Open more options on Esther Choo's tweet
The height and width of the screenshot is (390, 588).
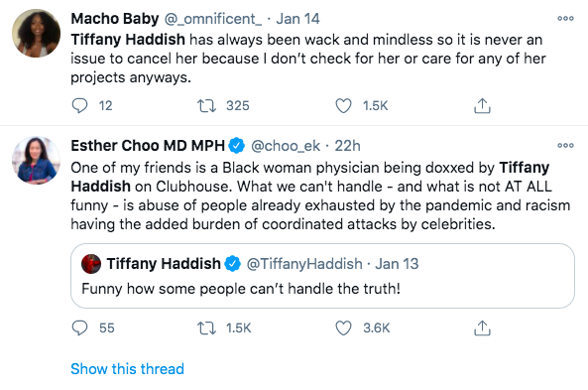point(565,145)
